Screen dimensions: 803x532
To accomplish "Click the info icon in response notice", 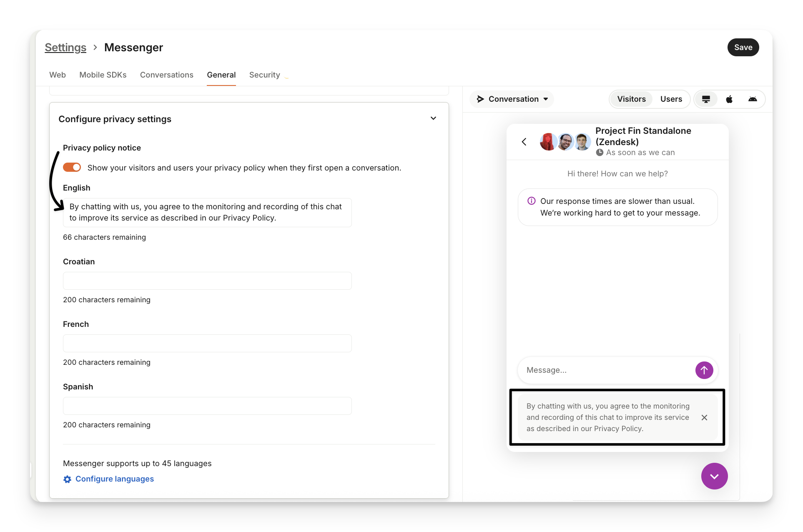I will 531,201.
